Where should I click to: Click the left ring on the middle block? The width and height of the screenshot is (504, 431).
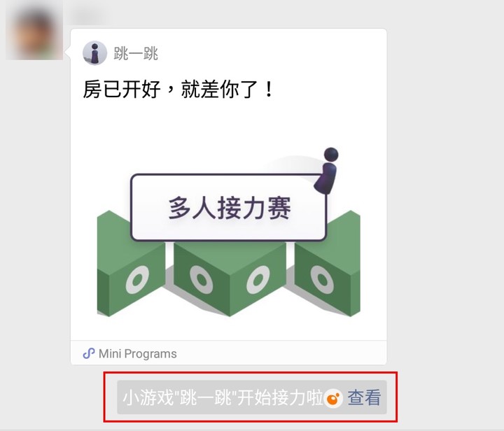point(201,279)
